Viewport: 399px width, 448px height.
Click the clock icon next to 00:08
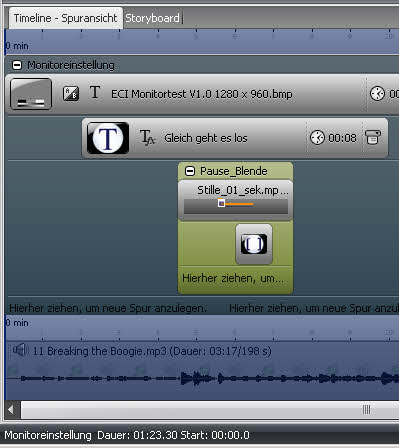[x=317, y=138]
